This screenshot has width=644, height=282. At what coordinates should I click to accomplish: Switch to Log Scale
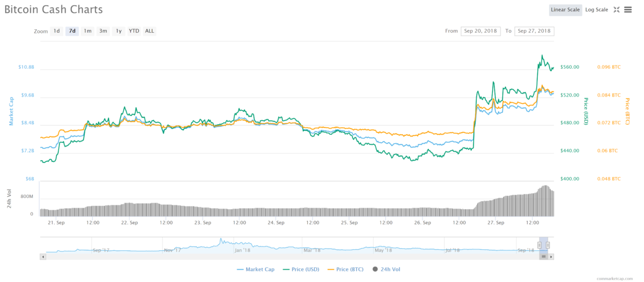[x=597, y=10]
